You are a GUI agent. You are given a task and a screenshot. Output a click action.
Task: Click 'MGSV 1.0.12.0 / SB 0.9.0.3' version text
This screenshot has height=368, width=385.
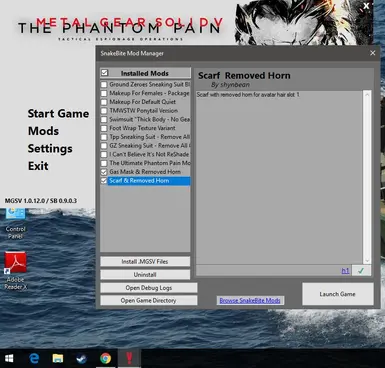(x=41, y=201)
